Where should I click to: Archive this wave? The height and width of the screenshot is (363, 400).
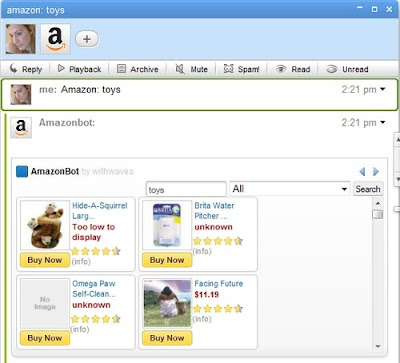(137, 69)
